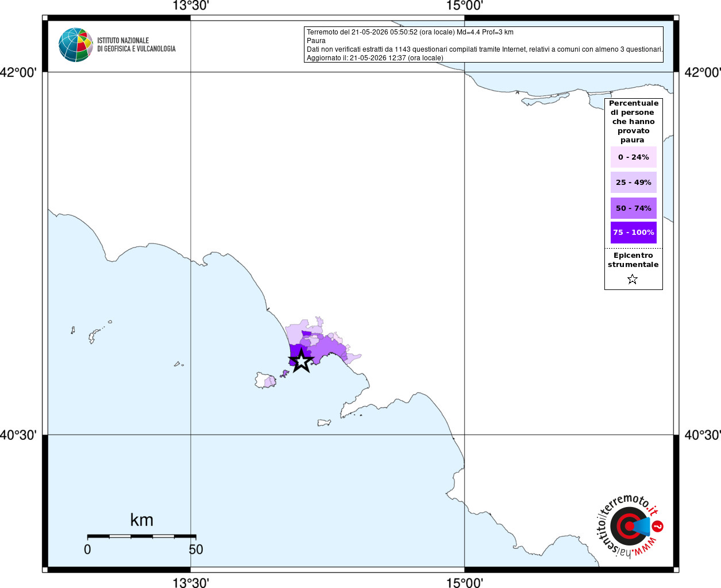Click Capri island south of the peninsula
Screen dimensions: 721x588
(324, 423)
